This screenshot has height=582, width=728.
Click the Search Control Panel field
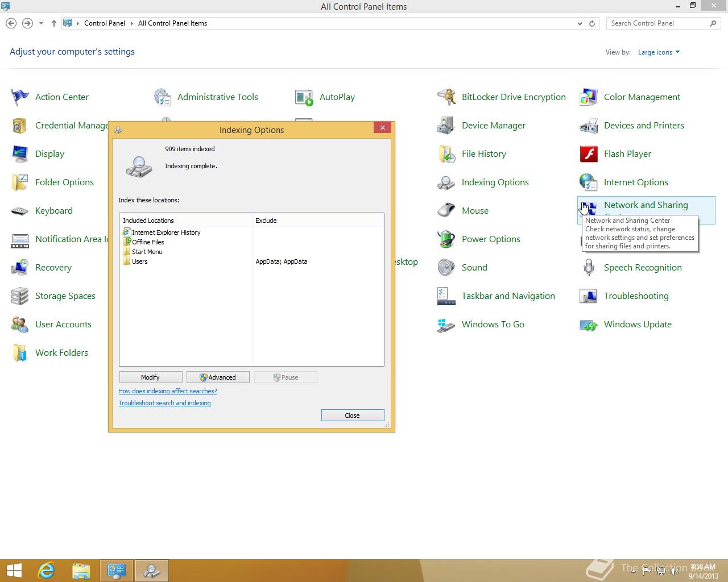point(657,23)
